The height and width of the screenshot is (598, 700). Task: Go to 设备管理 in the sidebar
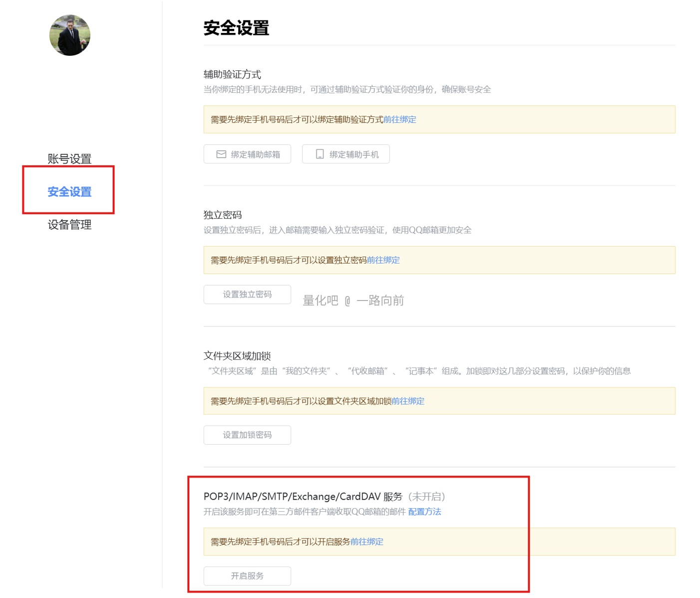[69, 225]
